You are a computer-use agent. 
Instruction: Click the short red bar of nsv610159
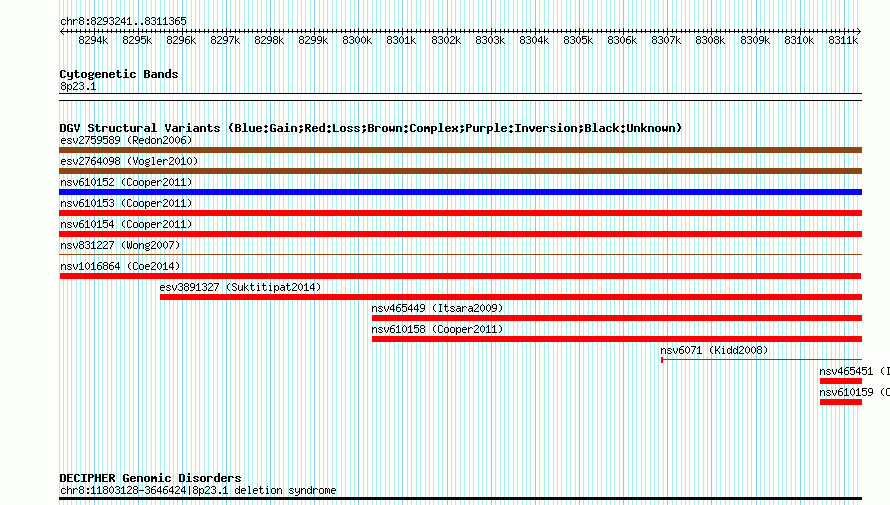(x=841, y=402)
